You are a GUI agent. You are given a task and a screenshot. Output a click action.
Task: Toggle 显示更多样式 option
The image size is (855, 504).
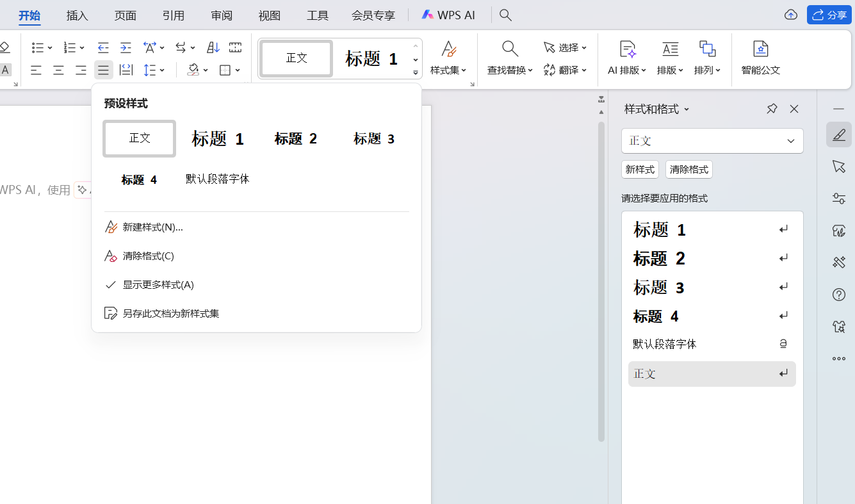coord(158,284)
